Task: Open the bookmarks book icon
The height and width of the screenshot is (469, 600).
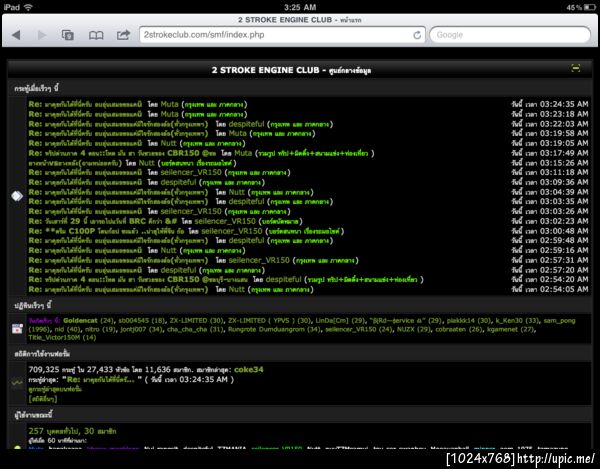Action: click(96, 35)
